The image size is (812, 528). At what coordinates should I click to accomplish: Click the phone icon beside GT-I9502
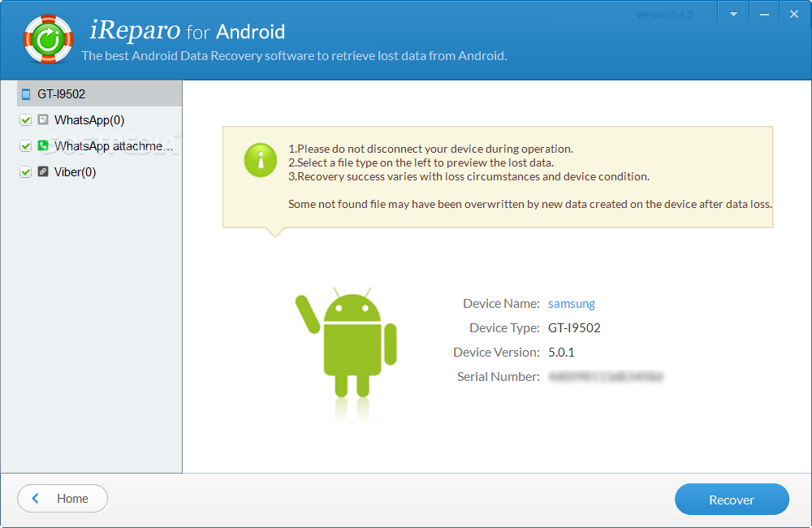point(26,94)
